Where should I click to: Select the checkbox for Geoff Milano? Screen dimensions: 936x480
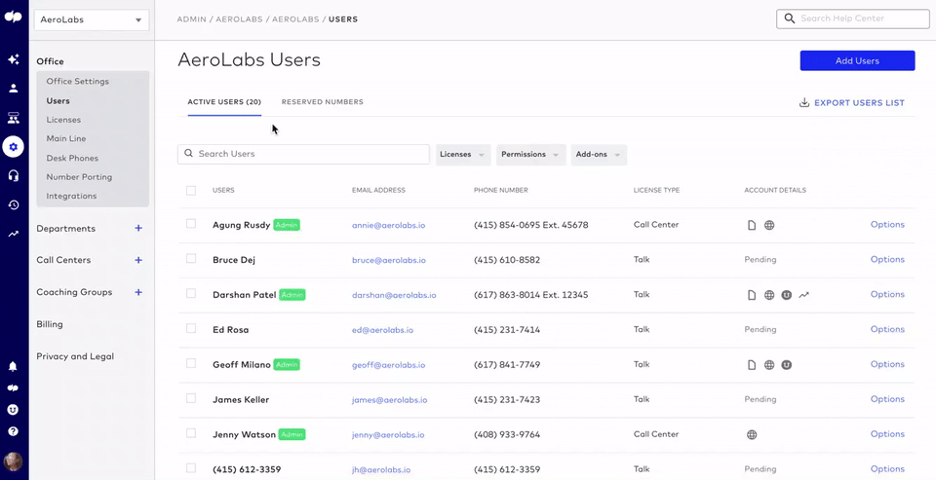click(x=191, y=363)
